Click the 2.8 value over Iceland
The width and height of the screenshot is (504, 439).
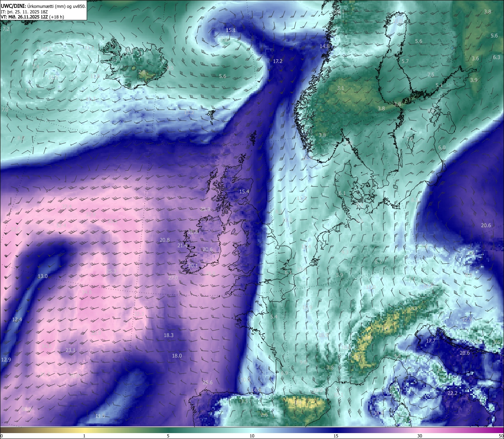tap(142, 72)
